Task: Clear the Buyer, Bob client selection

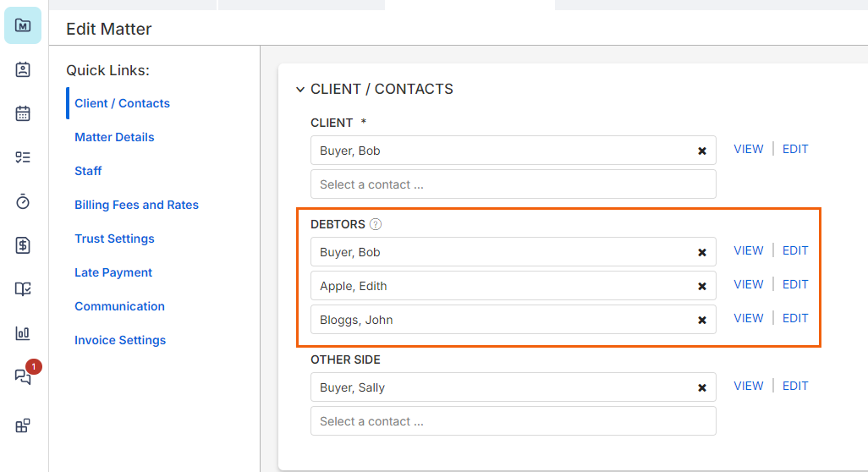Action: pyautogui.click(x=701, y=151)
